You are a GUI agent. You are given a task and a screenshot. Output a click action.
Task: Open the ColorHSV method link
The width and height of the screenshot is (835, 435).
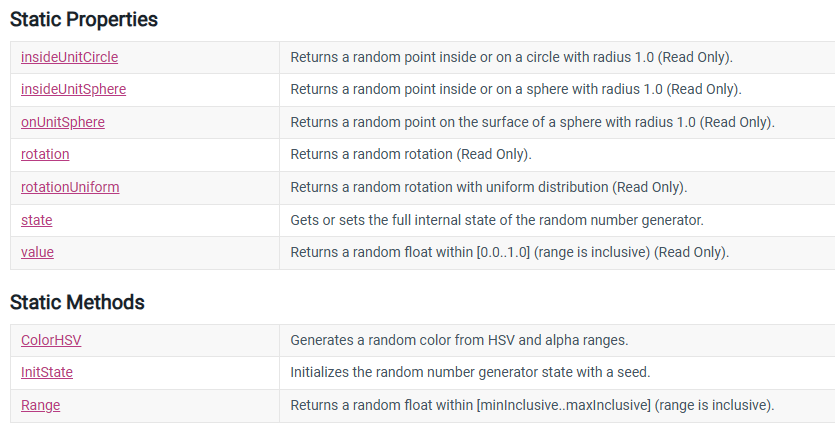click(51, 340)
